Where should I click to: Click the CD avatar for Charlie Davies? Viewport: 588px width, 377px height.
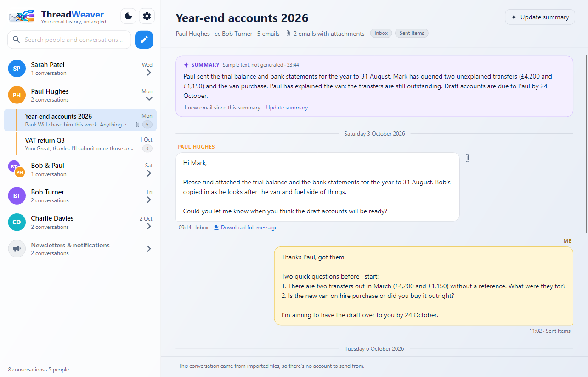pos(17,222)
